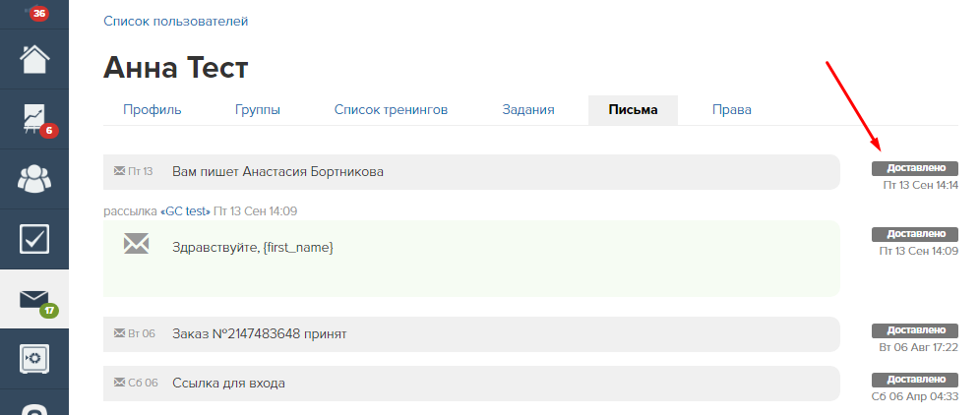
Task: Open the messages envelope sidebar icon
Action: (x=34, y=299)
